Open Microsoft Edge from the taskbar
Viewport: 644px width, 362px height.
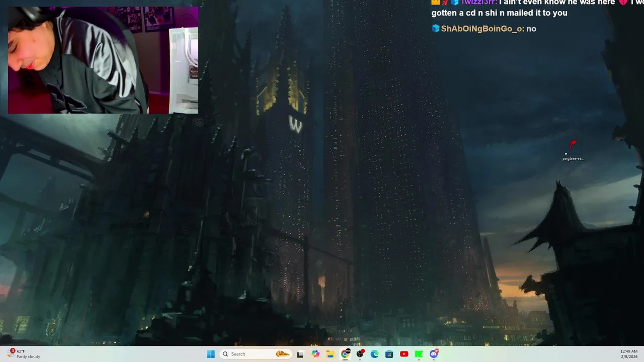coord(375,354)
